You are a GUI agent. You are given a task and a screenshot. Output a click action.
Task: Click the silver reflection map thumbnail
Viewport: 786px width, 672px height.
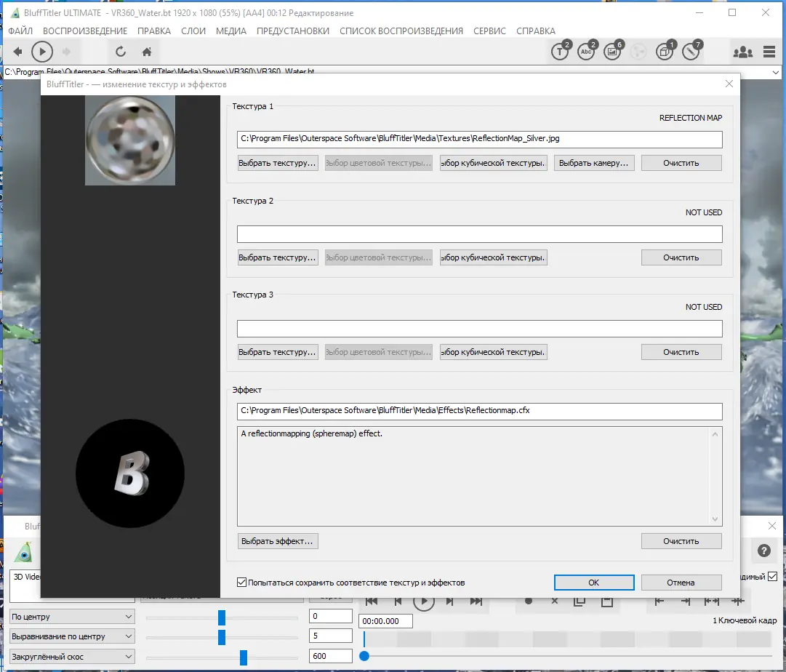(130, 140)
